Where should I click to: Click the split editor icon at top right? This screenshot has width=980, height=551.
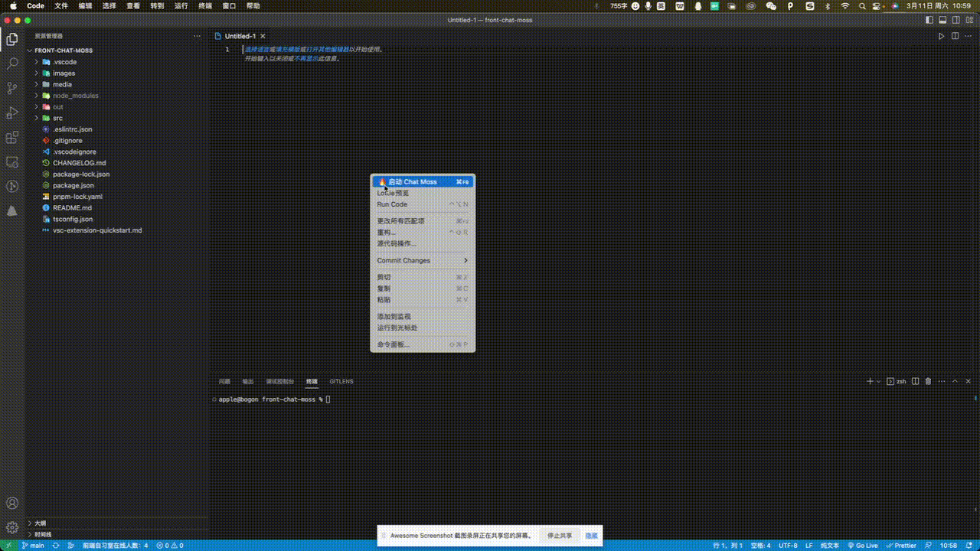click(x=955, y=36)
